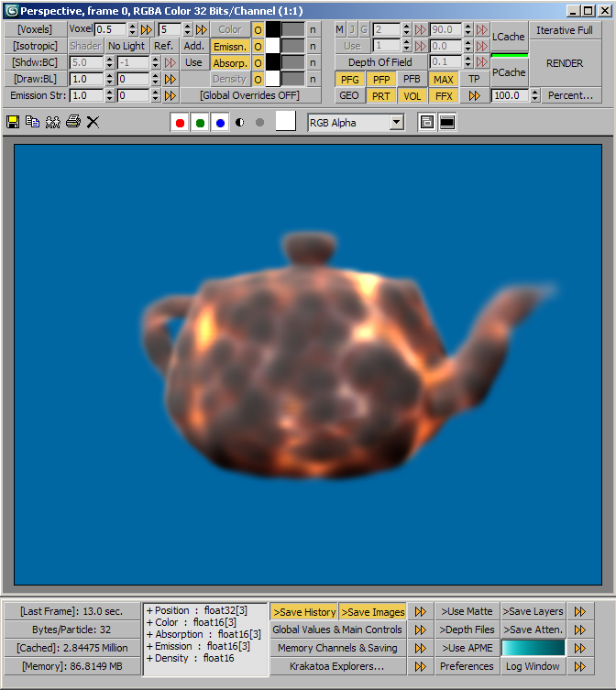Toggle the Emissn. override button
Screen dimensions: 616x690
[230, 46]
